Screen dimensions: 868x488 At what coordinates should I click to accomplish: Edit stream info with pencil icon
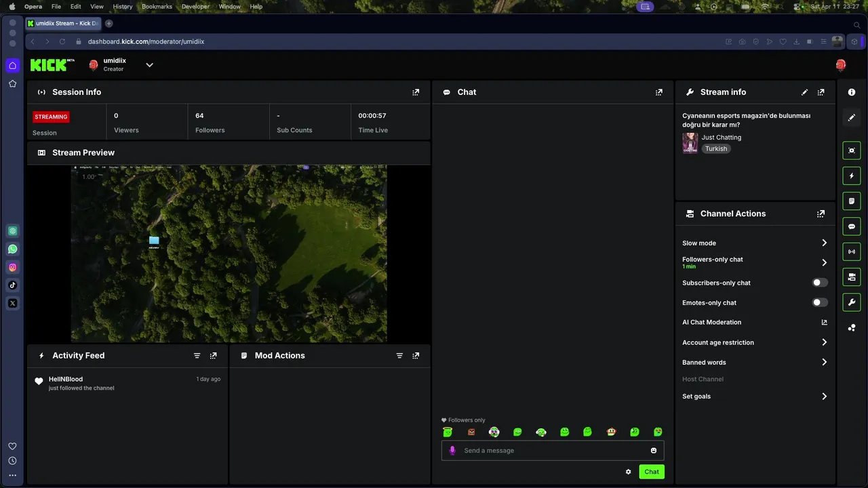tap(804, 92)
